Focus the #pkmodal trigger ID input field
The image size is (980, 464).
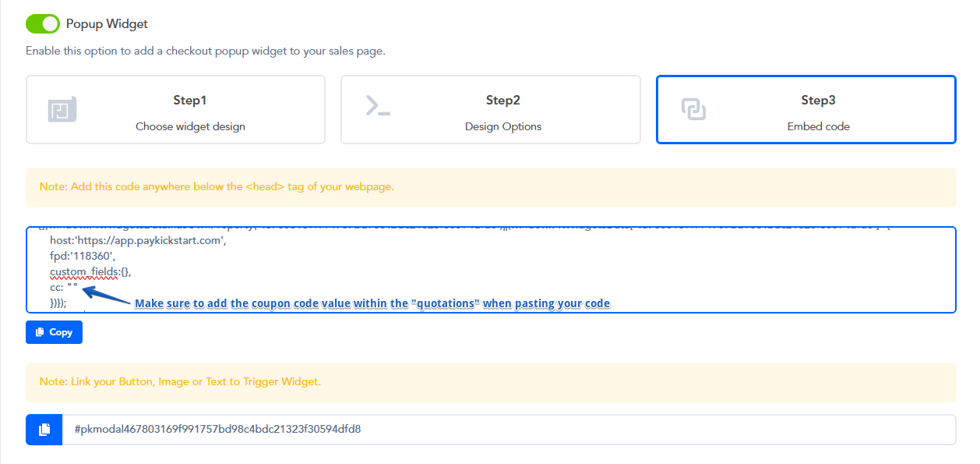click(509, 430)
